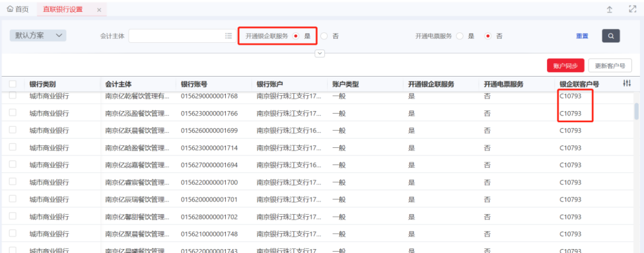Close the 直联银行设置 tab
This screenshot has height=253, width=644.
99,10
